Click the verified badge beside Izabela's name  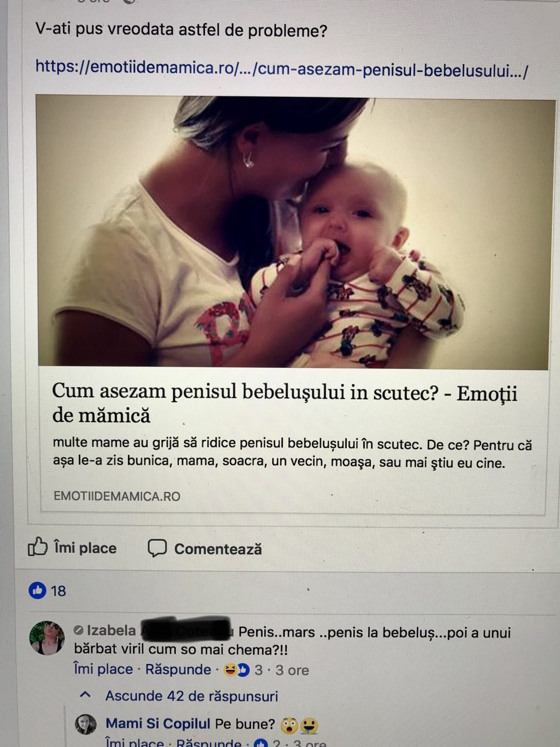coord(78,630)
